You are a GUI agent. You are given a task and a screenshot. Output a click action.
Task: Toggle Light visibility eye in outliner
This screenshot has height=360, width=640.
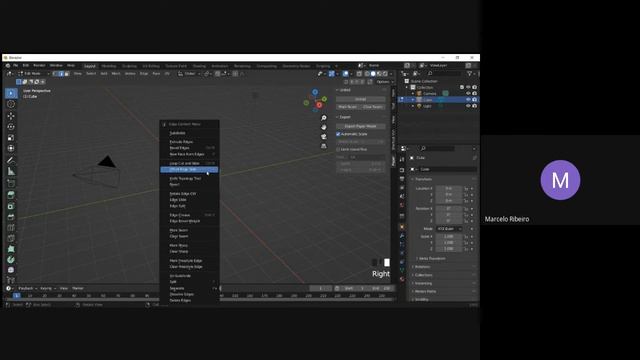(x=468, y=106)
